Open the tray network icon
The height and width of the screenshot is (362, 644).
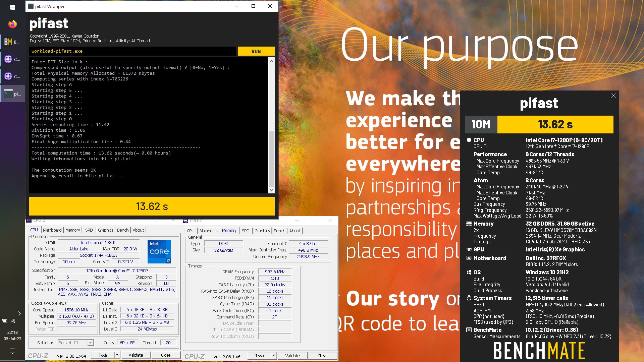(x=13, y=321)
